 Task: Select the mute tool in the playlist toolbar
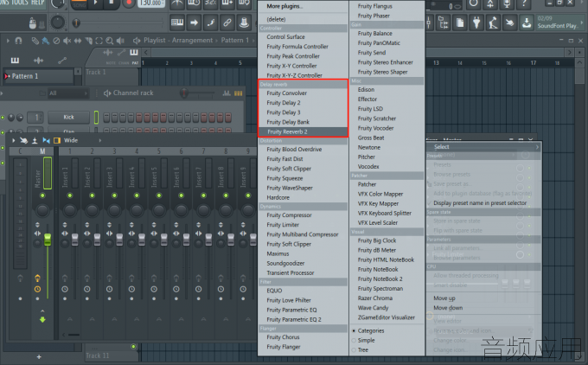(67, 41)
